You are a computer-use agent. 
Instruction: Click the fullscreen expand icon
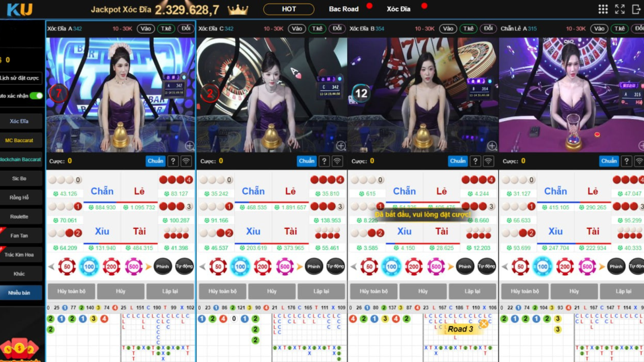point(620,9)
